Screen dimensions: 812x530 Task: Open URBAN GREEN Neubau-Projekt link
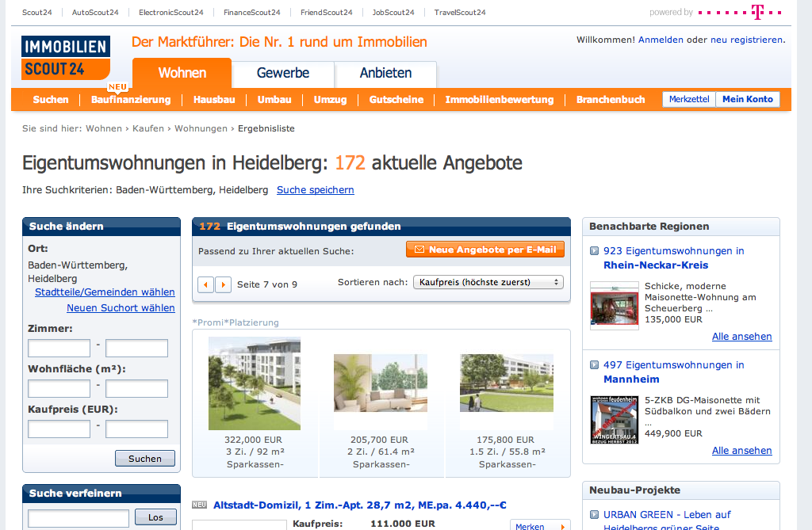point(667,520)
